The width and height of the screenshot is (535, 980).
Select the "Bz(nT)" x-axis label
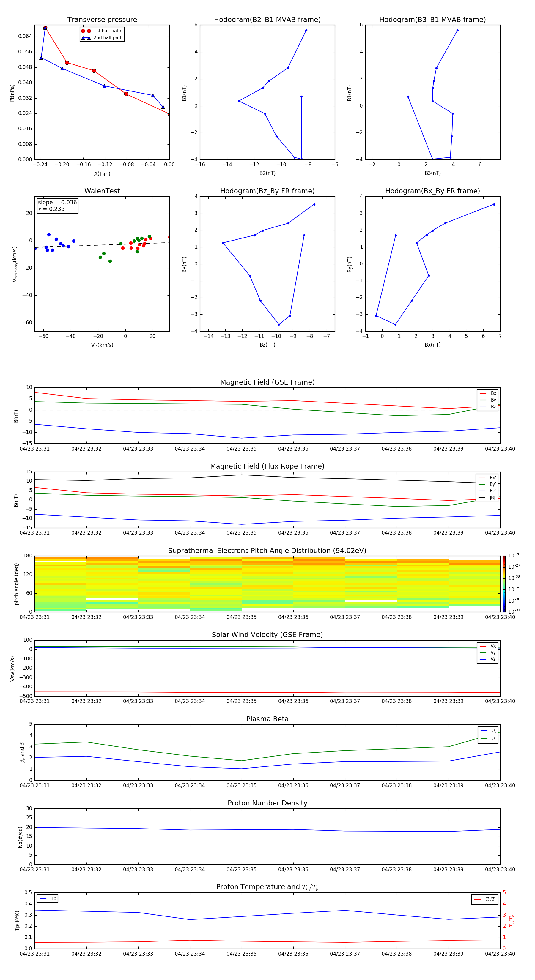tap(267, 345)
